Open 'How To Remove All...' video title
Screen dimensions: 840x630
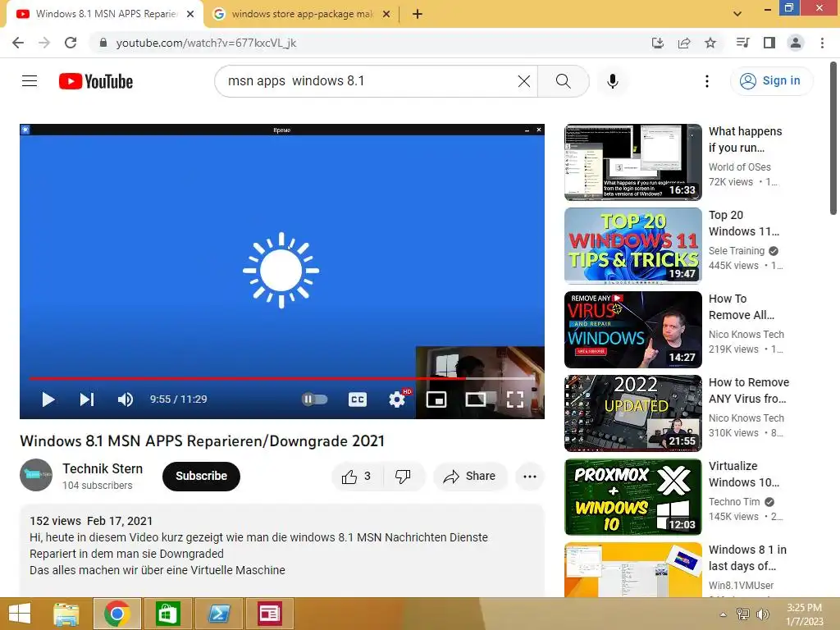pyautogui.click(x=742, y=307)
